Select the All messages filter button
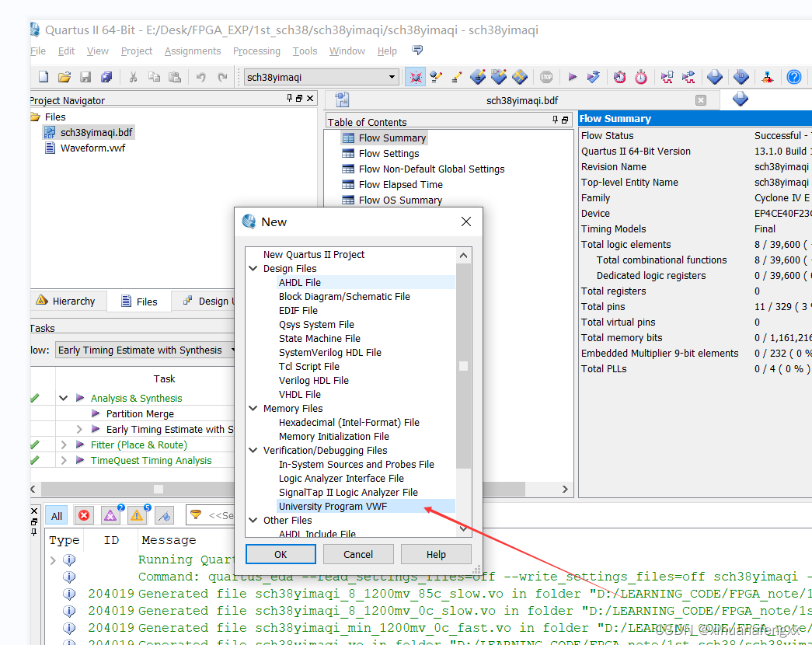This screenshot has width=812, height=645. (x=57, y=515)
